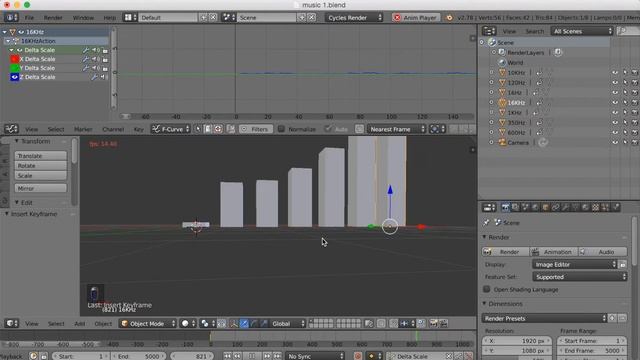Pause timeline playback
This screenshot has height=360, width=640.
(x=252, y=356)
